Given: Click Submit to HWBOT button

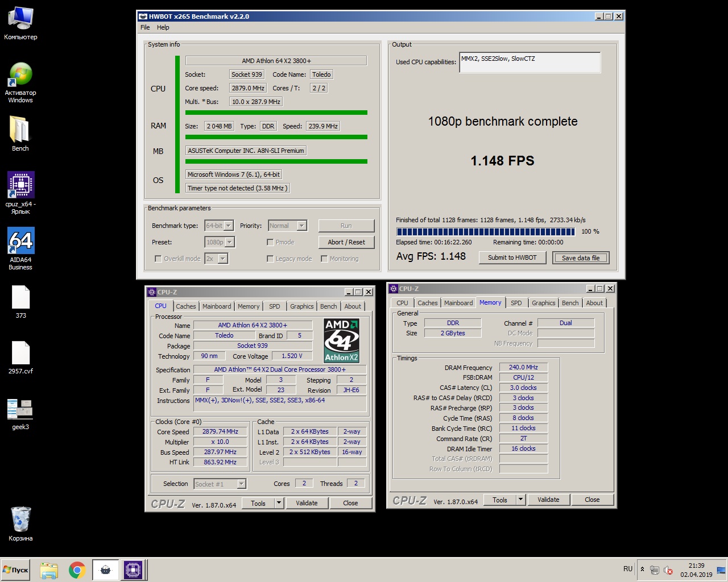Looking at the screenshot, I should 512,257.
